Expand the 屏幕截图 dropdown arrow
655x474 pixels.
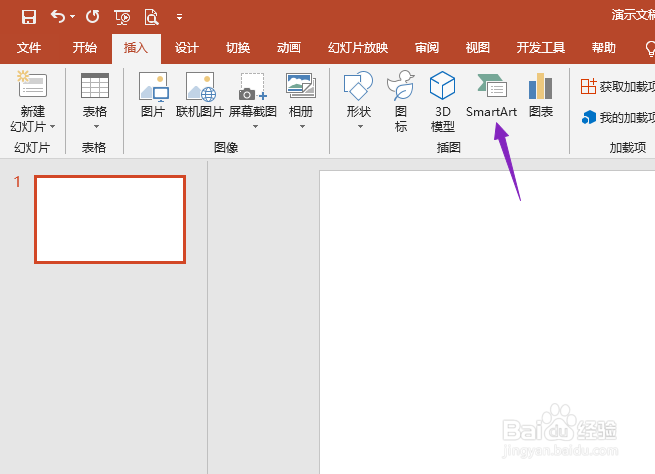[x=255, y=126]
